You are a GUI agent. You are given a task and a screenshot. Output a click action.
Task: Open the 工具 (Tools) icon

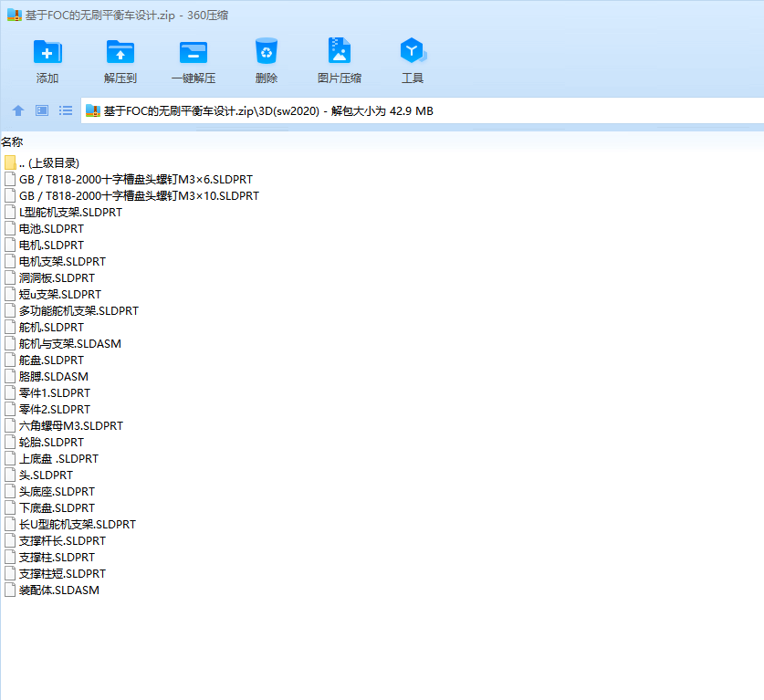point(413,50)
